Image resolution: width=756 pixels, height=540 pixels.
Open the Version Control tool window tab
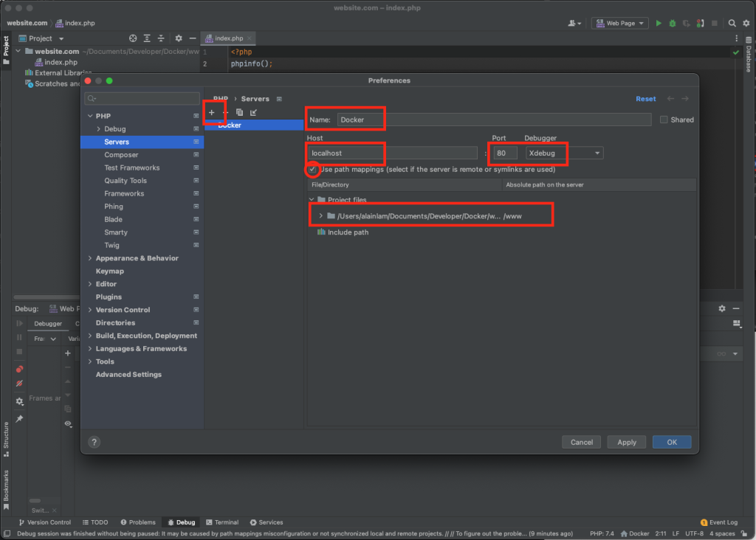tap(45, 522)
